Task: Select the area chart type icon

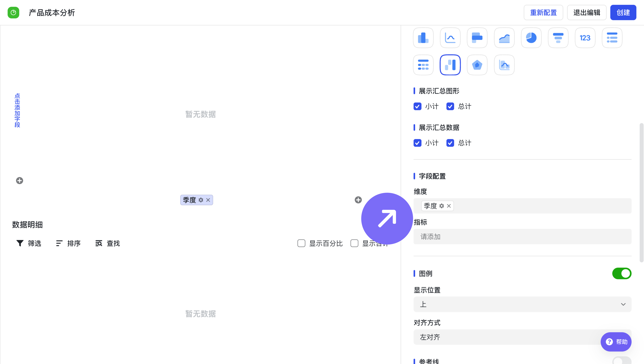Action: (x=504, y=38)
